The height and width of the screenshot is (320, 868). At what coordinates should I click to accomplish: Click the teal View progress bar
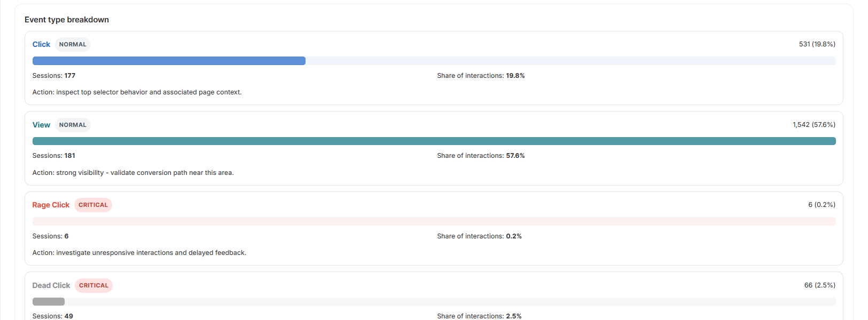[434, 141]
